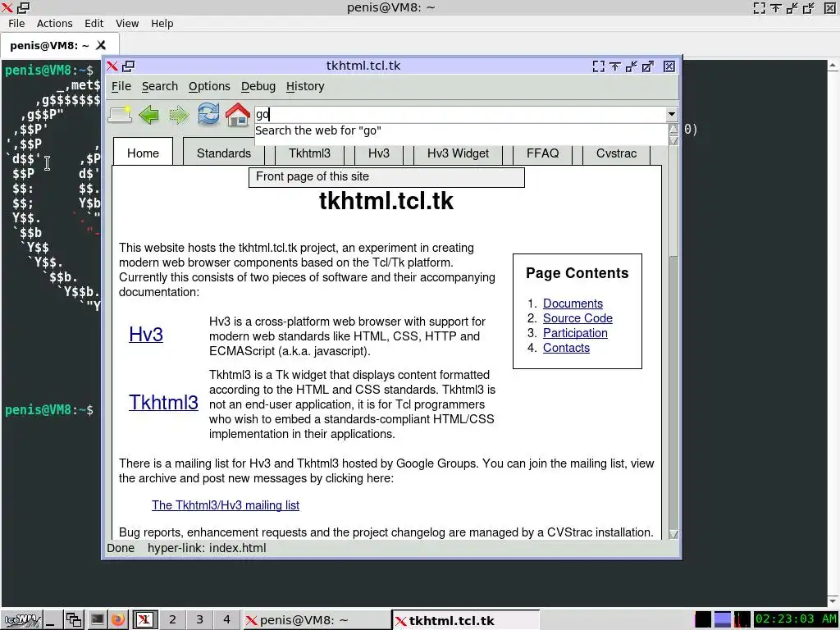Reload the page with the blue refresh icon
The width and height of the screenshot is (840, 630).
point(208,114)
